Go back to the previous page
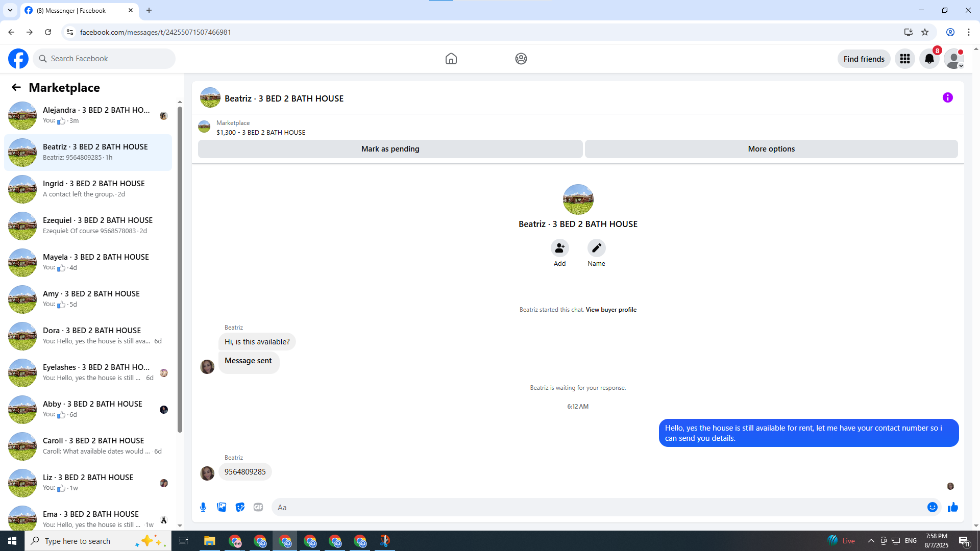The image size is (980, 551). (x=11, y=32)
